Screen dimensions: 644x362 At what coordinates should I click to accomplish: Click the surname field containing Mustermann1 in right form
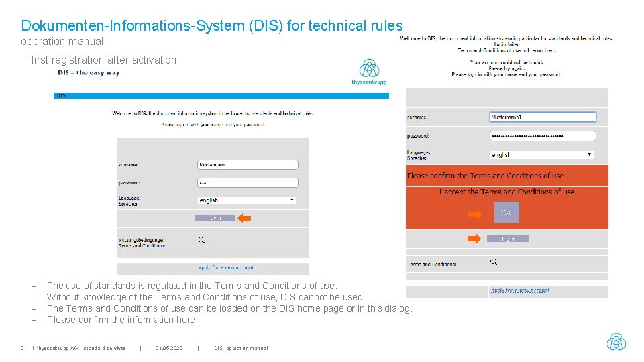(543, 117)
